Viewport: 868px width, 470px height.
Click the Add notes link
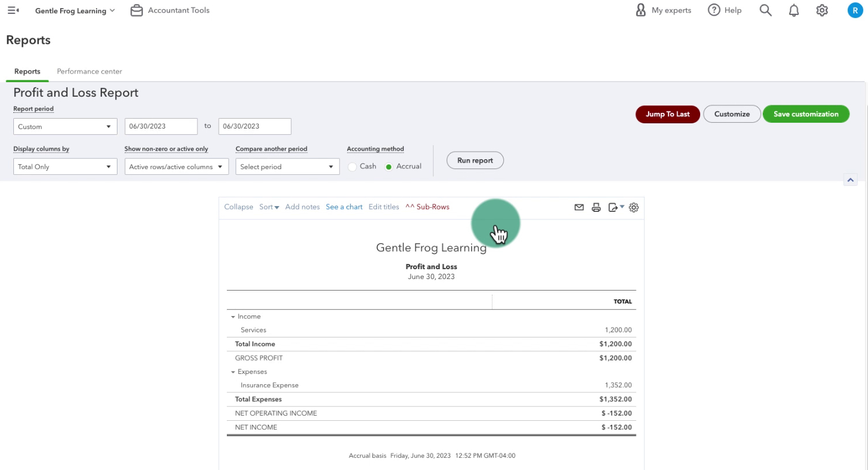302,207
